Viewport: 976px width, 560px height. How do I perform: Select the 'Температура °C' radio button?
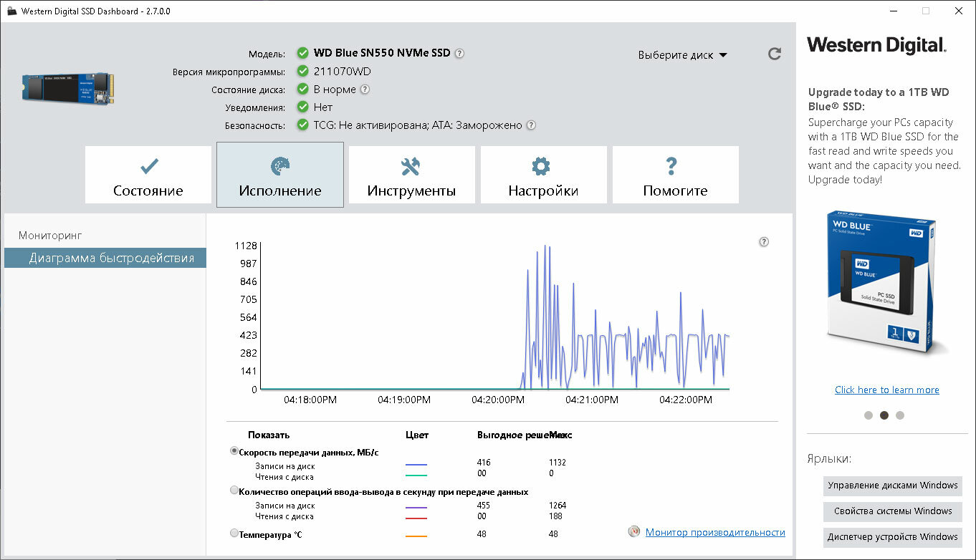pos(234,534)
